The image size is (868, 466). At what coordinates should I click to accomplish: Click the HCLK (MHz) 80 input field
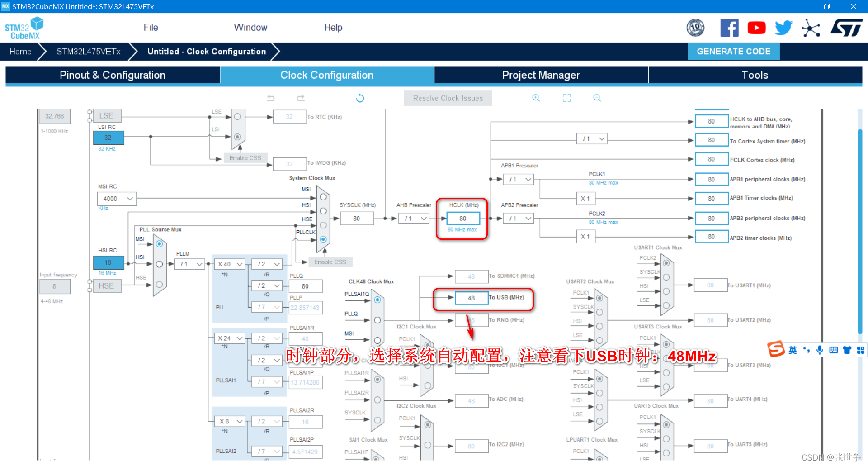(463, 219)
